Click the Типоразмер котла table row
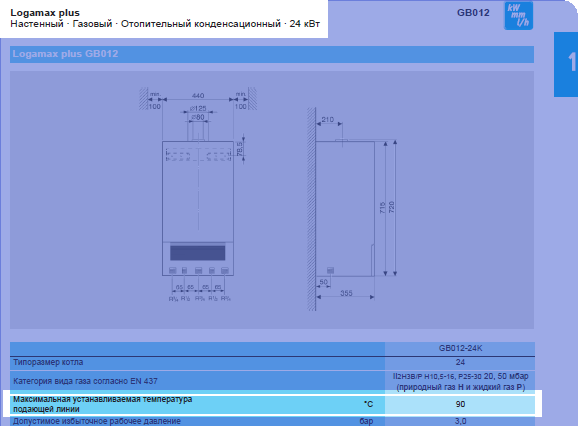This screenshot has height=426, width=578. click(272, 363)
